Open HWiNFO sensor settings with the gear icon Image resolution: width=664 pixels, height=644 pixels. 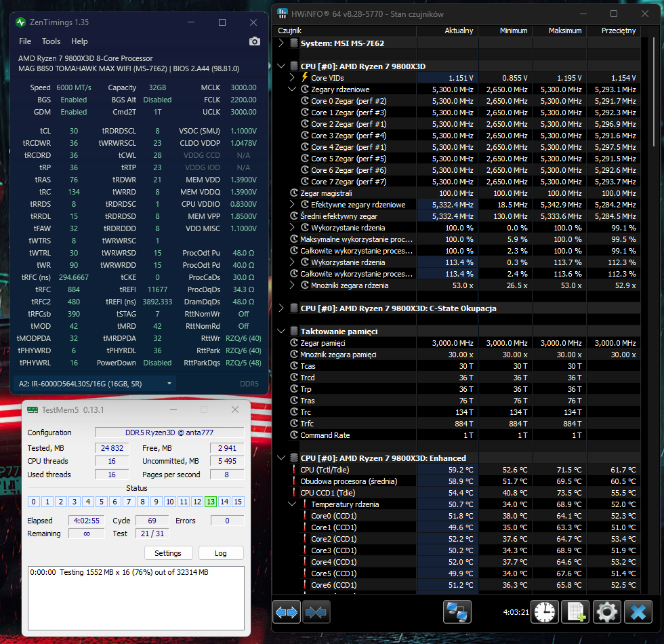(607, 611)
